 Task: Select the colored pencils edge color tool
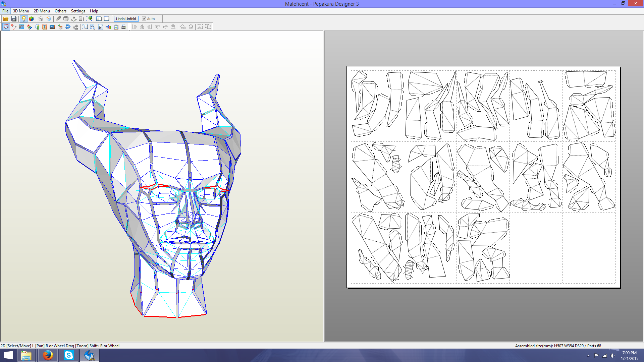click(x=29, y=27)
